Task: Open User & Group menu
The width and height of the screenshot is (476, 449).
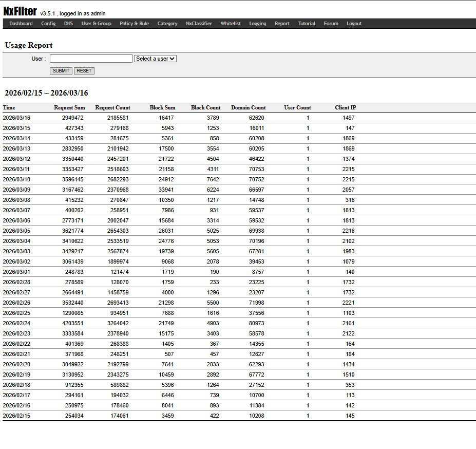Action: tap(96, 24)
